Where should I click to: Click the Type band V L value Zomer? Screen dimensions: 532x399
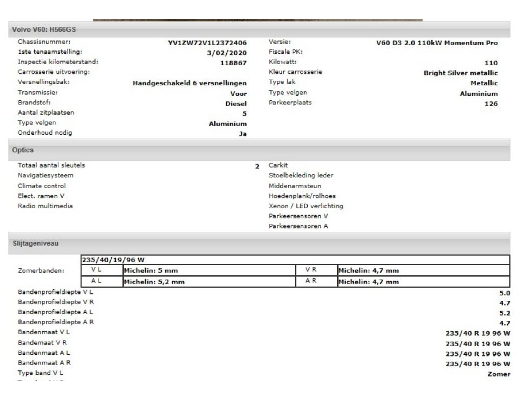[499, 374]
